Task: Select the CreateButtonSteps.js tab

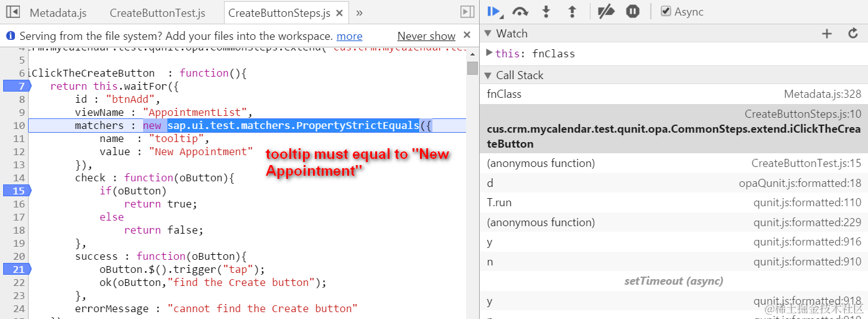Action: coord(279,12)
